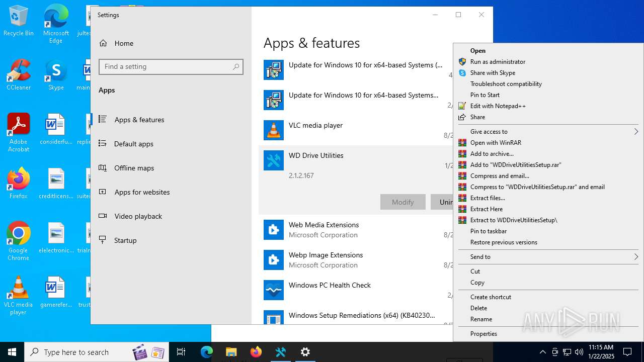644x362 pixels.
Task: Choose Delete in the context menu
Action: (x=548, y=308)
